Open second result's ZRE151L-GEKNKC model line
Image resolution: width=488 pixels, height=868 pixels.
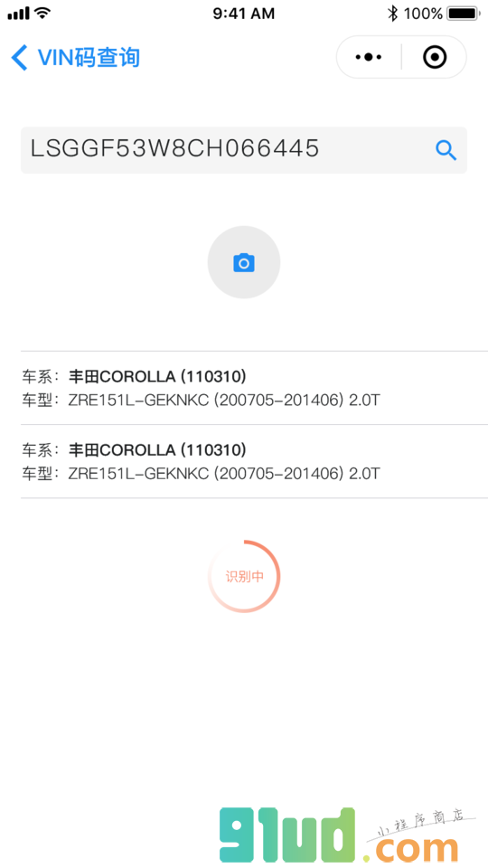(224, 473)
